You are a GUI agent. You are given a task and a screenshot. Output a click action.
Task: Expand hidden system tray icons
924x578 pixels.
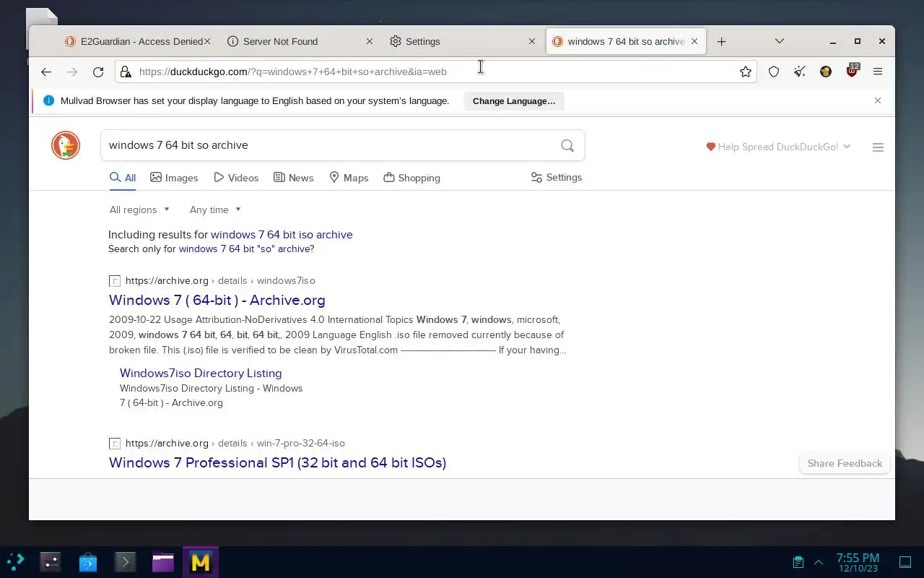(x=819, y=561)
